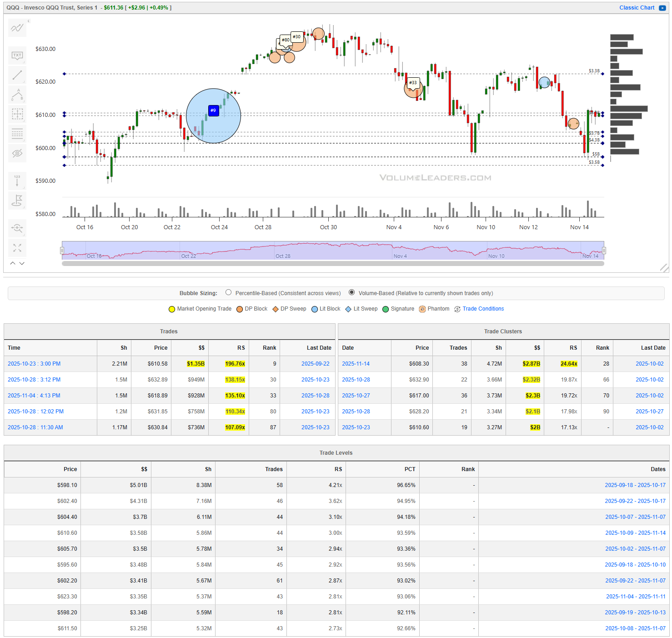
Task: Toggle Lit Sweep in legend
Action: click(361, 309)
